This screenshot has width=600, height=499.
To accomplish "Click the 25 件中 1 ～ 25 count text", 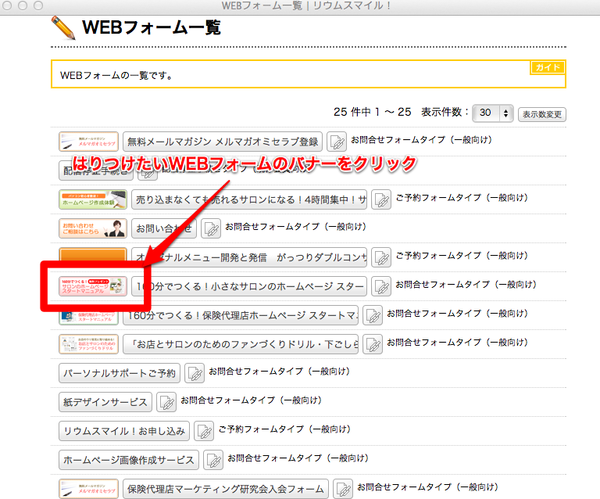I will [372, 112].
